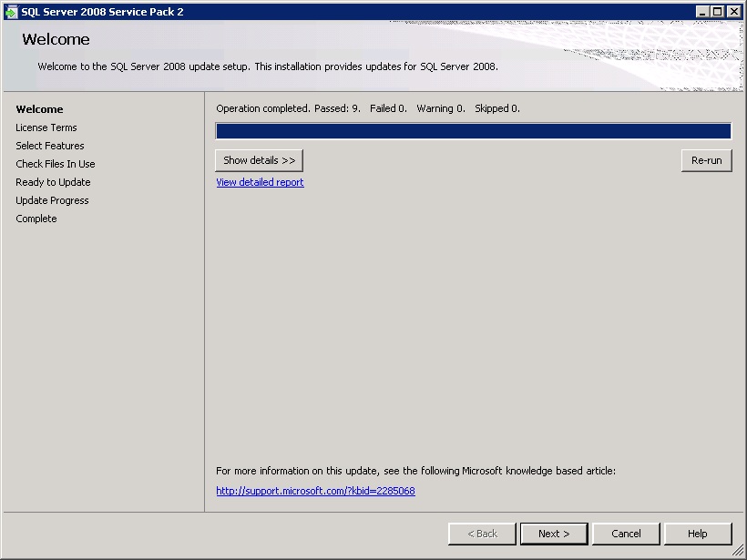The image size is (747, 560).
Task: Select the Select Features step
Action: click(x=50, y=146)
